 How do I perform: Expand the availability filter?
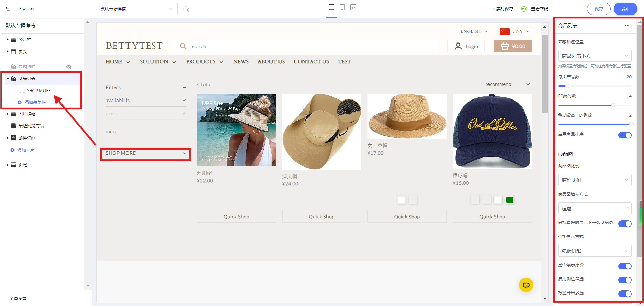tap(146, 101)
